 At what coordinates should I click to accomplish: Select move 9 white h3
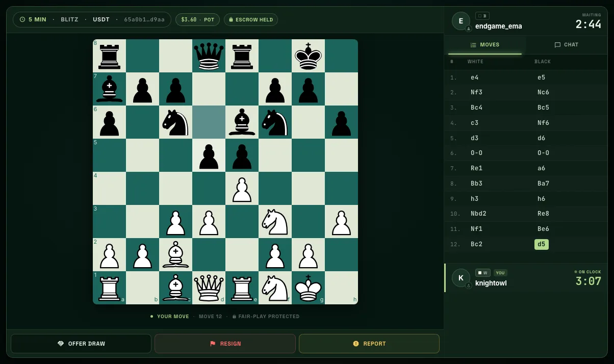pyautogui.click(x=475, y=199)
